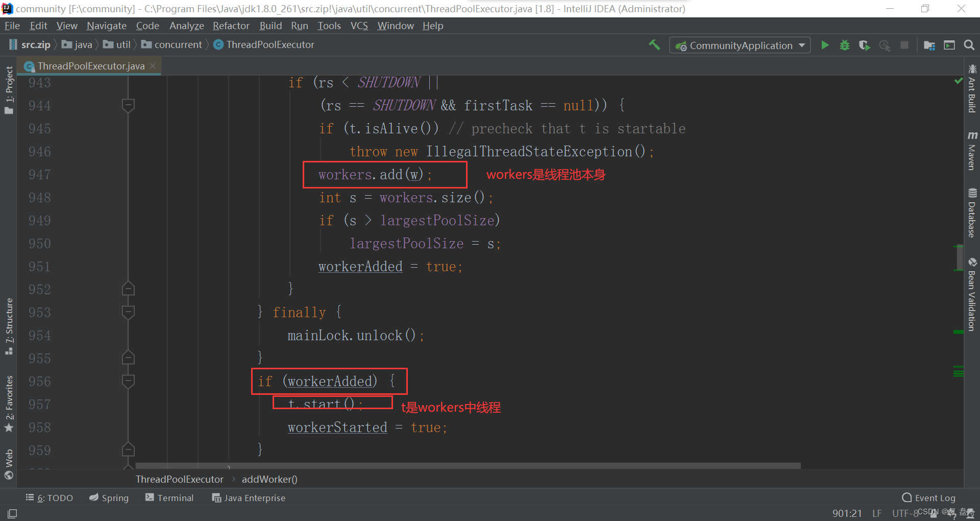
Task: Click the greyed-out Stop square icon
Action: pos(904,45)
